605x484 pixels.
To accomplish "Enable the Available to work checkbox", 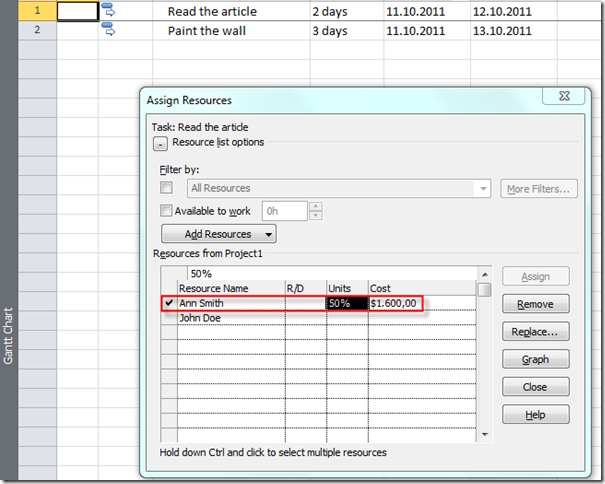I will [167, 211].
